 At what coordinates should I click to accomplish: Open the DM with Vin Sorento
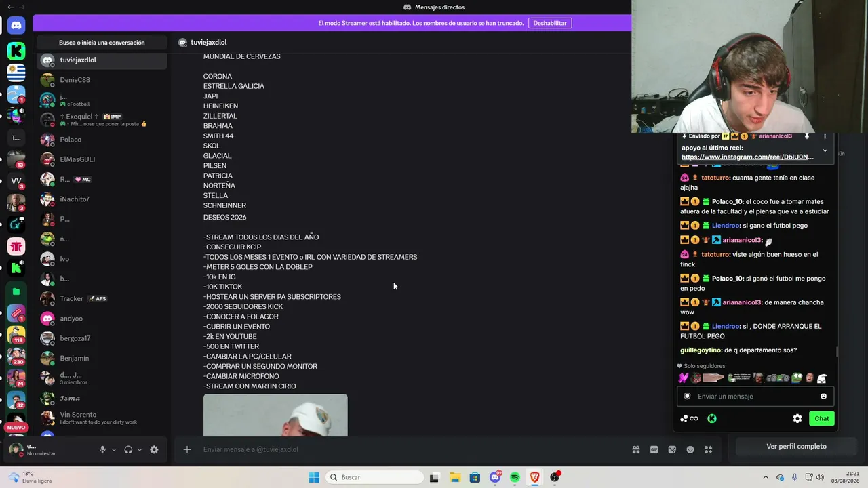102,418
